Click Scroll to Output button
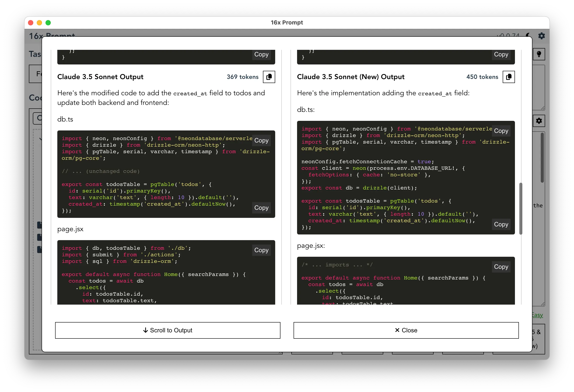The image size is (574, 392). tap(168, 330)
